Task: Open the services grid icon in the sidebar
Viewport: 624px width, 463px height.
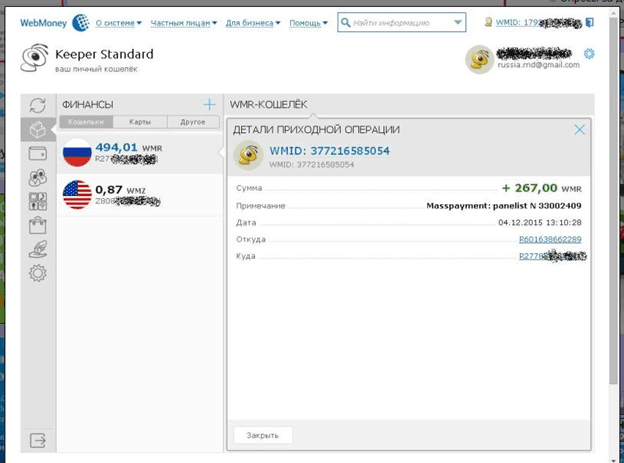Action: tap(38, 201)
